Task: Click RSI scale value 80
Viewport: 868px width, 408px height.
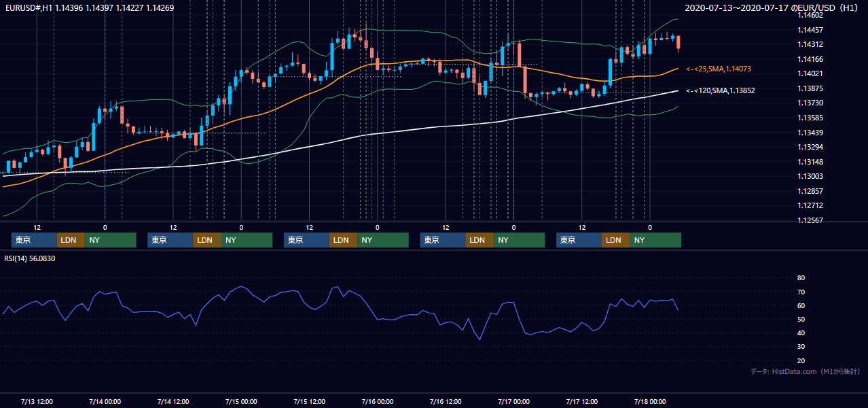Action: 801,278
